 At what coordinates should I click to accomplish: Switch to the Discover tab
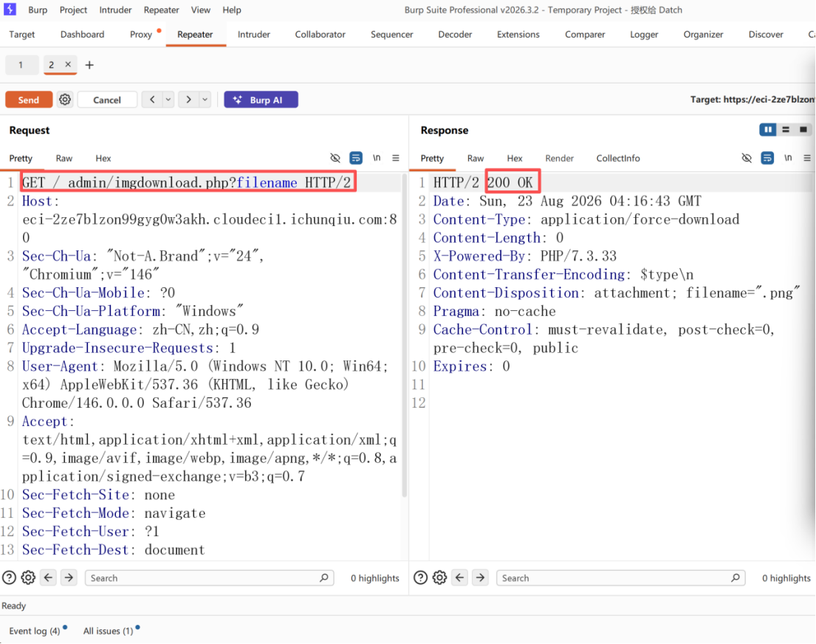(766, 35)
